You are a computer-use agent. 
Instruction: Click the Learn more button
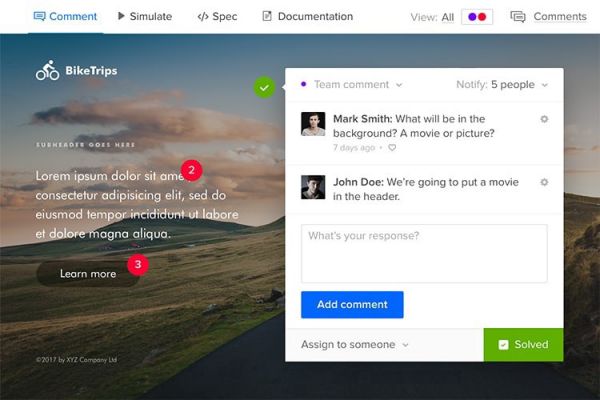pos(88,274)
